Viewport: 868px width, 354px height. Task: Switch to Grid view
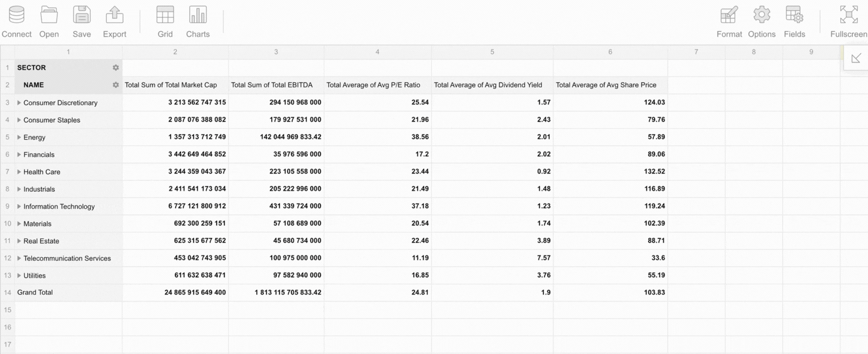165,22
